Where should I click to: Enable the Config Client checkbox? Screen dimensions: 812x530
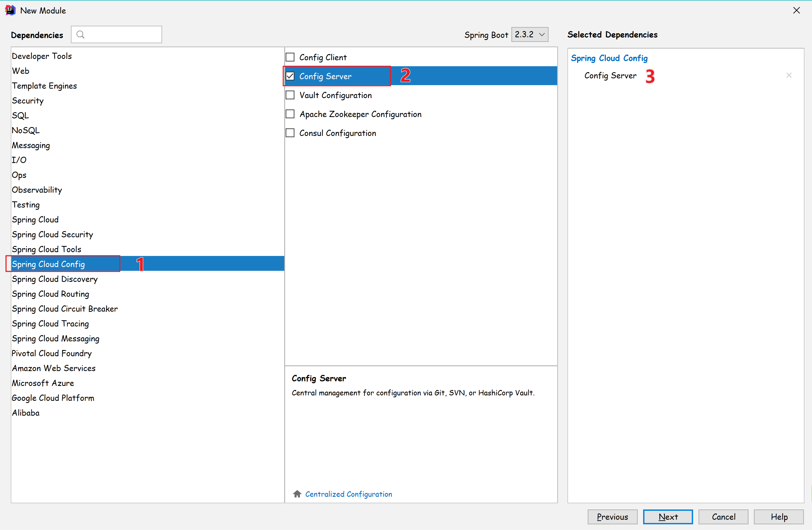click(290, 57)
